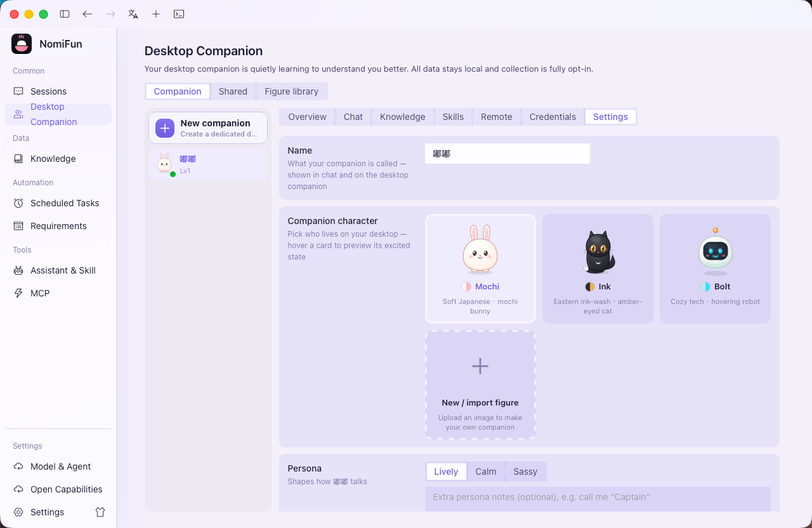This screenshot has width=812, height=528.
Task: Choose the Lively persona
Action: [446, 472]
